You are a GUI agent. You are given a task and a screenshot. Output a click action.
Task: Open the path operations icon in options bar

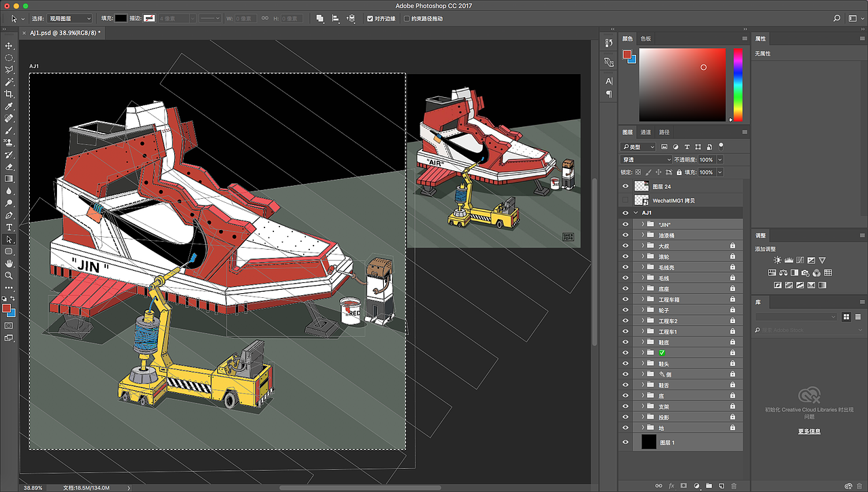pyautogui.click(x=319, y=18)
